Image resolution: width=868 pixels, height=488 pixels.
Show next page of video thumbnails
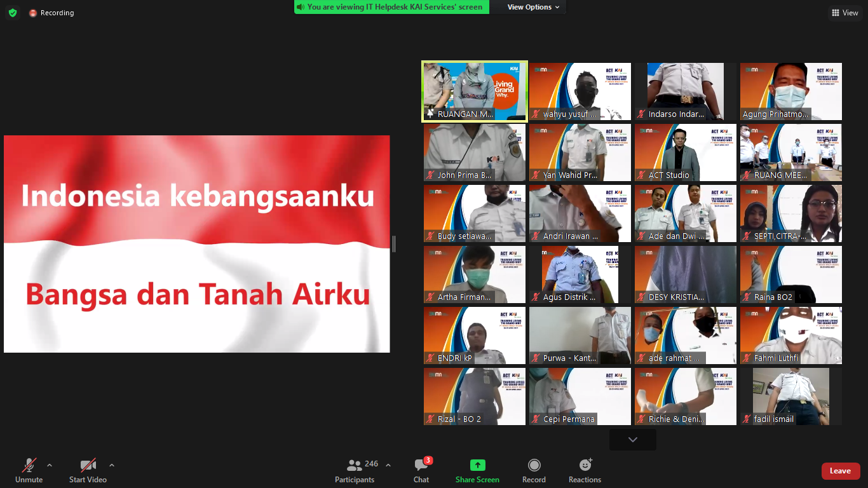(x=632, y=440)
